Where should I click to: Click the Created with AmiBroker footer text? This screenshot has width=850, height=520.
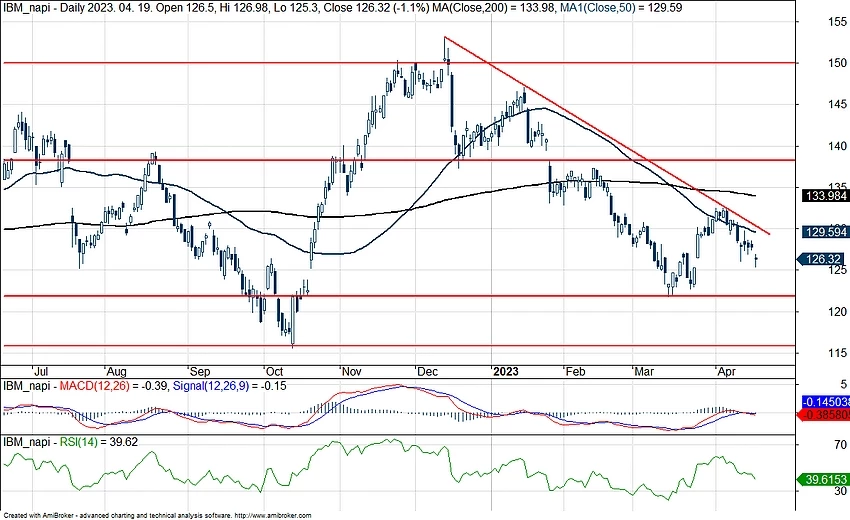158,516
